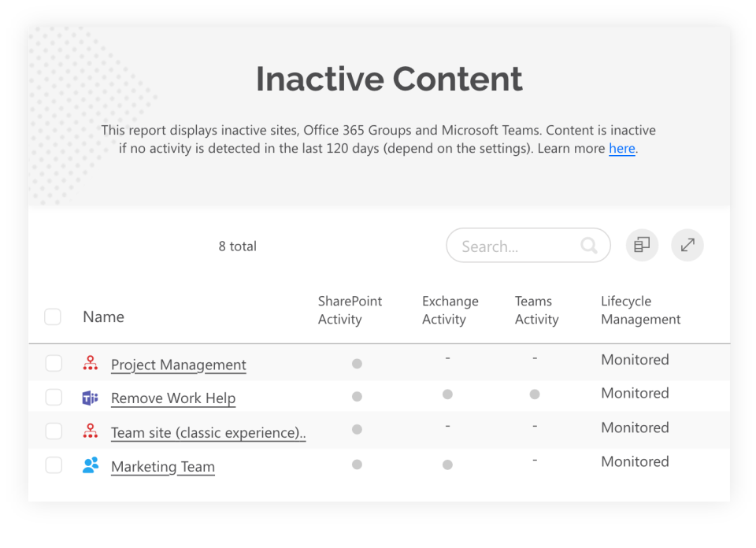Image resolution: width=756 pixels, height=548 pixels.
Task: Click the column chooser icon button
Action: [642, 246]
